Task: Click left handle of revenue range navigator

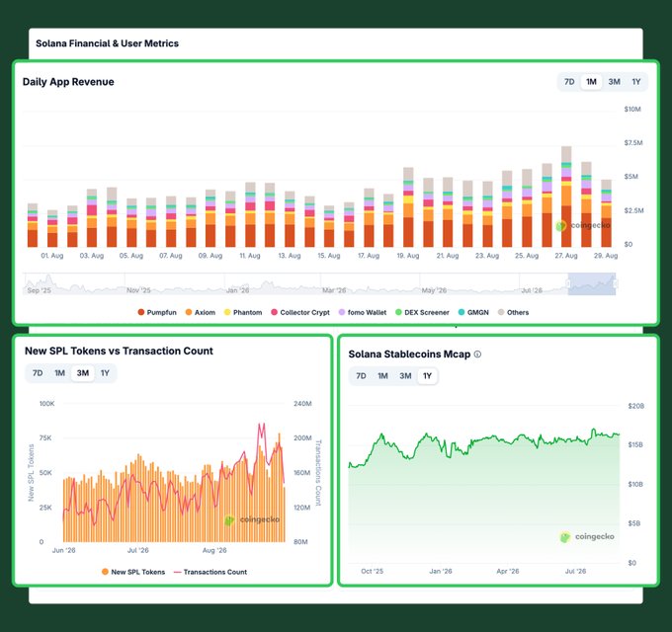Action: pyautogui.click(x=568, y=283)
